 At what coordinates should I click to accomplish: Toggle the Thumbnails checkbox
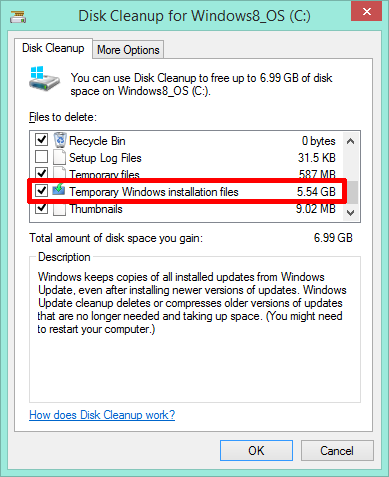click(41, 207)
